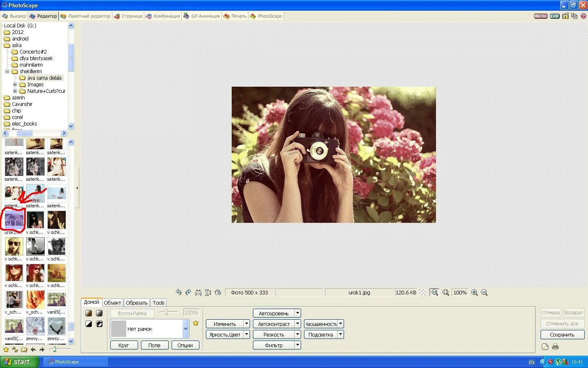Screen dimensions: 588x368
Task: Open the Резкость dropdown arrow
Action: tap(298, 334)
